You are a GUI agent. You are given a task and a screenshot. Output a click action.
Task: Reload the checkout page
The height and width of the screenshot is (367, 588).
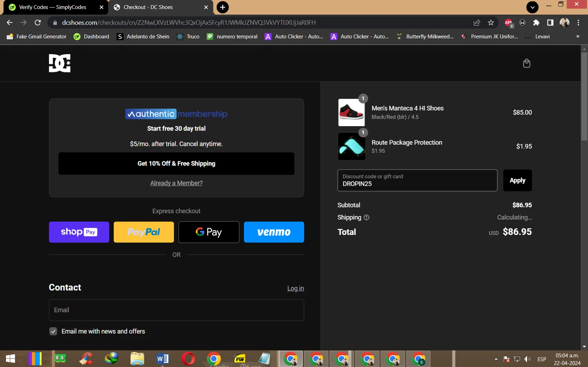[38, 23]
